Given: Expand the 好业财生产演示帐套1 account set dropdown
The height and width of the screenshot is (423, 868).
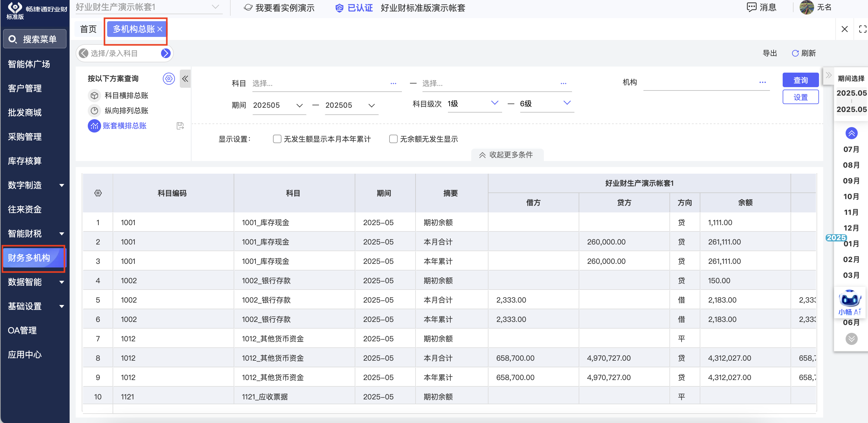Looking at the screenshot, I should point(215,7).
